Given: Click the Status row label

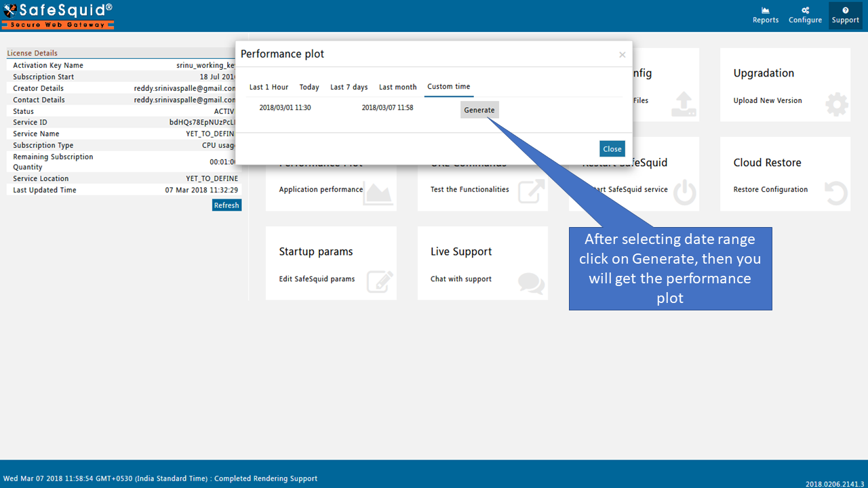Looking at the screenshot, I should [x=23, y=112].
